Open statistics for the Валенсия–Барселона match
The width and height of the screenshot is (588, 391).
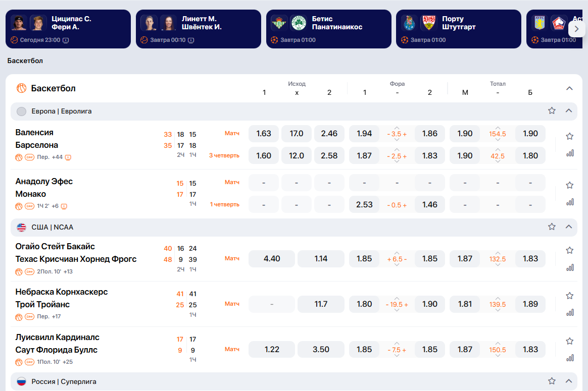click(x=570, y=153)
